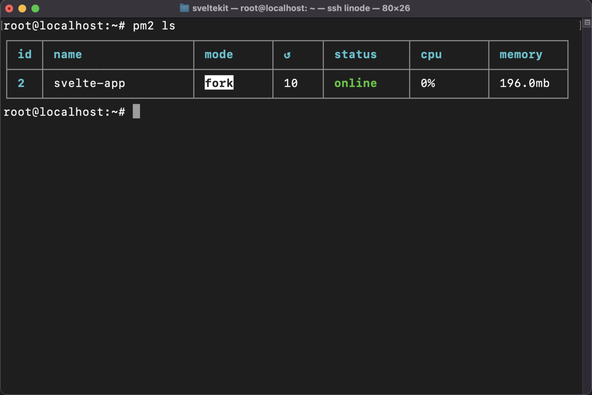This screenshot has width=592, height=395.
Task: Click the 'cpu' column header
Action: (x=431, y=55)
